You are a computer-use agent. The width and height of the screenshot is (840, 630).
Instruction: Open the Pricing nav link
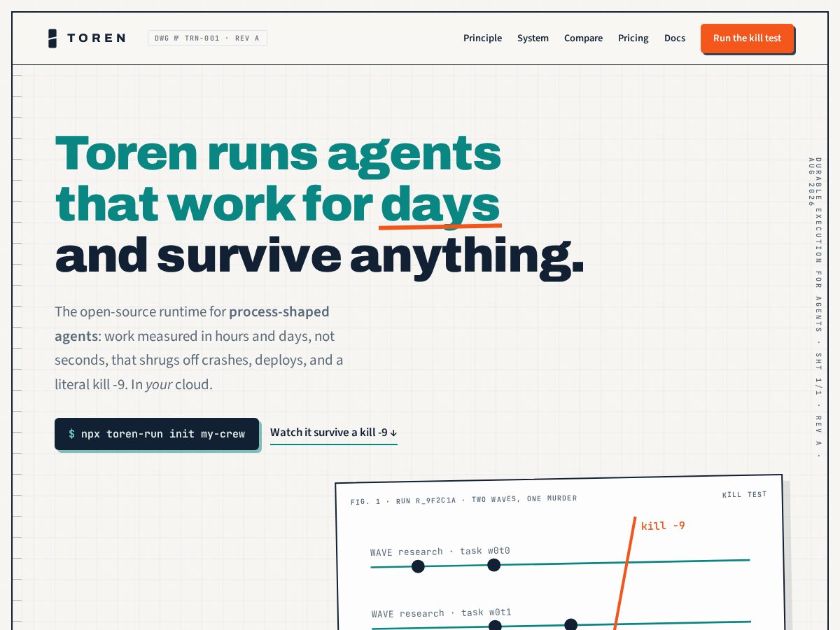pyautogui.click(x=633, y=38)
